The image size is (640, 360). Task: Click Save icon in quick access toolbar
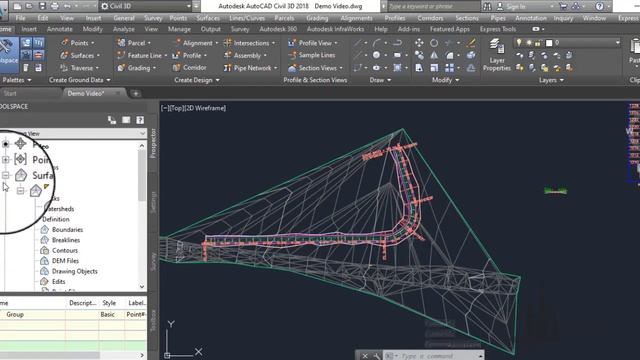click(42, 7)
